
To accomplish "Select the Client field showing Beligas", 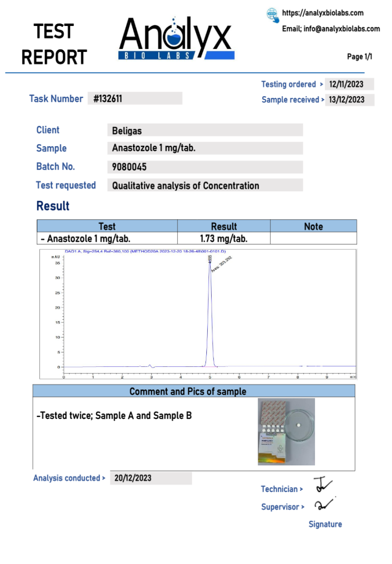I will [x=204, y=130].
